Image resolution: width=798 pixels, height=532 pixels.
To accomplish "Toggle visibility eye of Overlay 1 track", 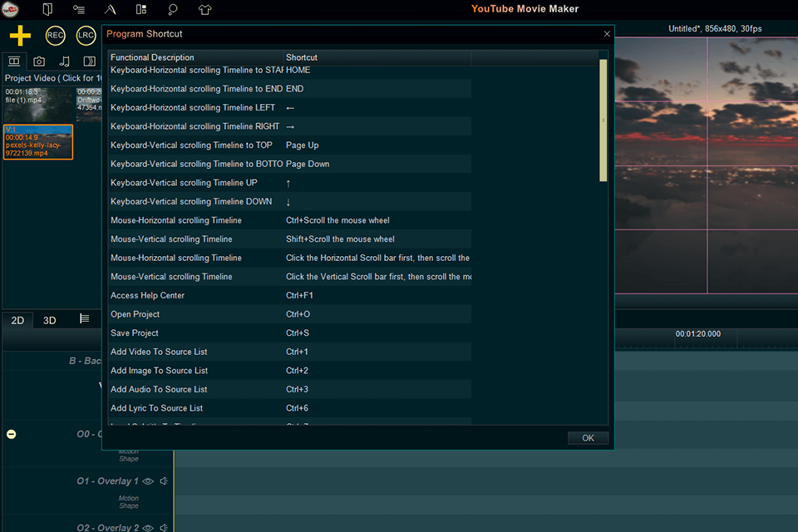I will (x=148, y=481).
